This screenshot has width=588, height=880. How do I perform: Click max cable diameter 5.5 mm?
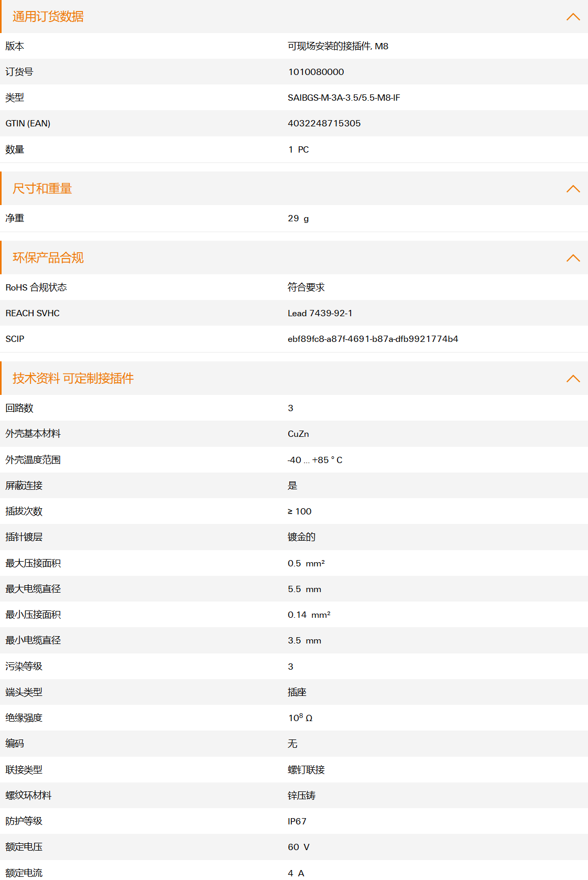click(x=304, y=589)
